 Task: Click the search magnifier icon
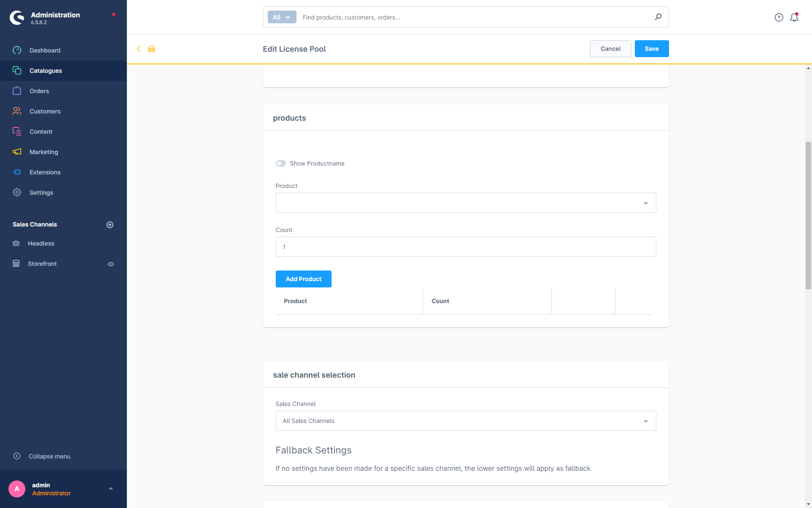[658, 17]
